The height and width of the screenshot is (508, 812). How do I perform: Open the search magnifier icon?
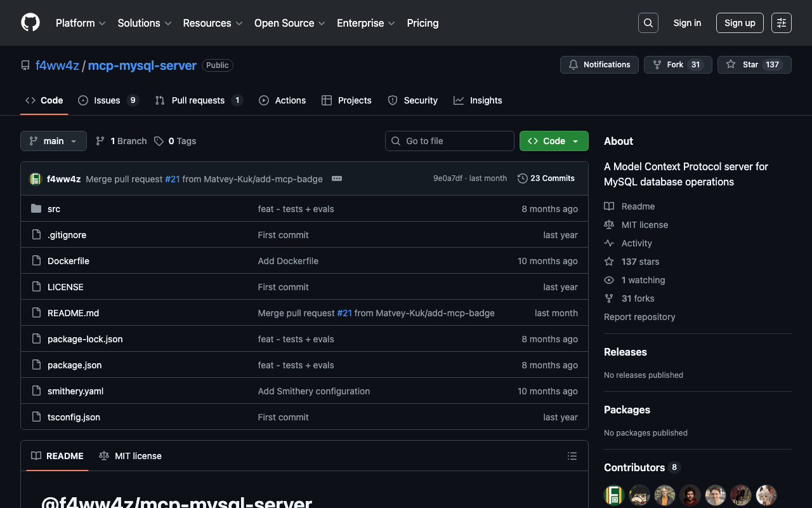click(648, 23)
